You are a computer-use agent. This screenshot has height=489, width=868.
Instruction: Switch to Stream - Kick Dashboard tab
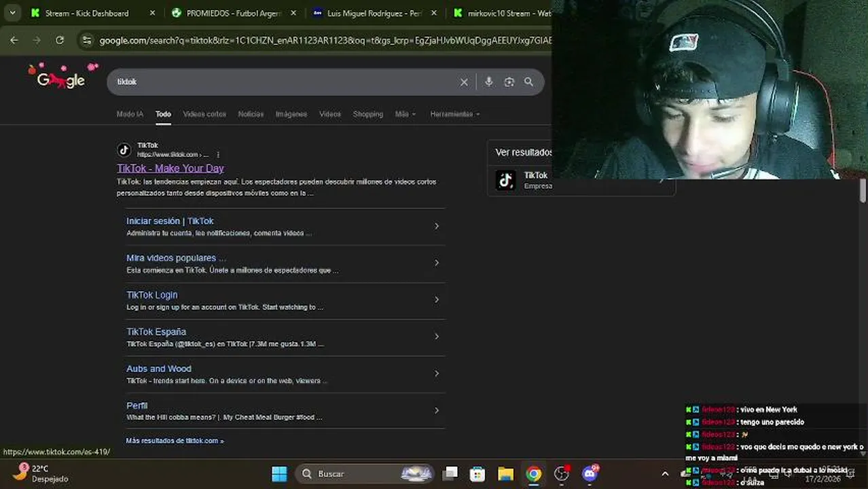coord(86,13)
